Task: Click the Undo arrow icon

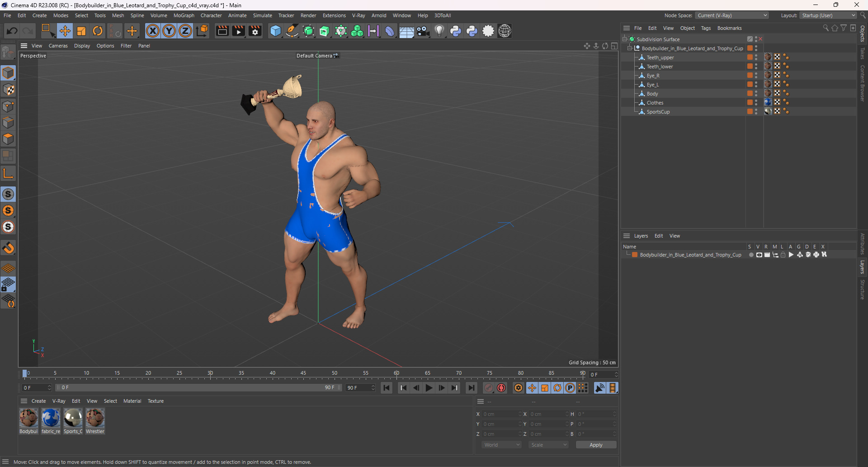Action: (12, 31)
